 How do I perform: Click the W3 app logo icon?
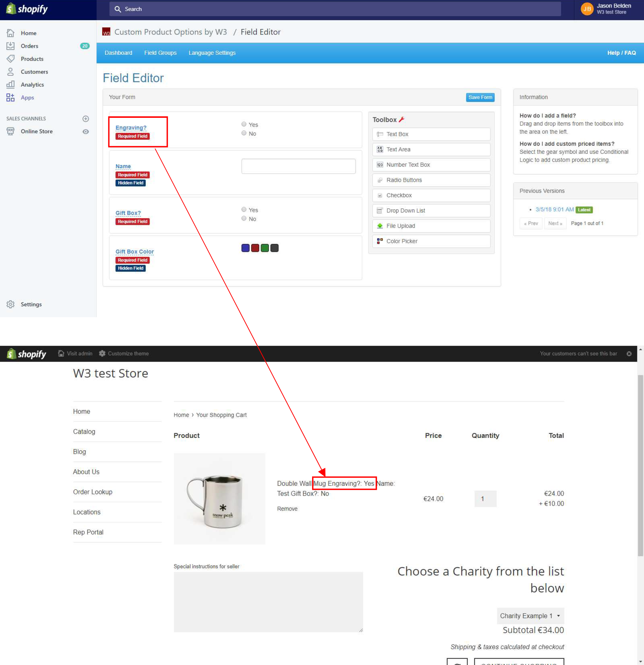[106, 32]
